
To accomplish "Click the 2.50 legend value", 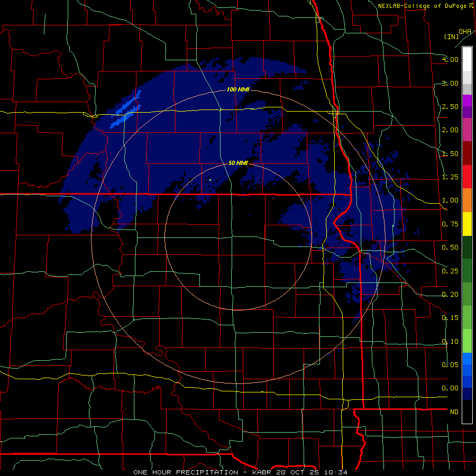I will tap(450, 106).
